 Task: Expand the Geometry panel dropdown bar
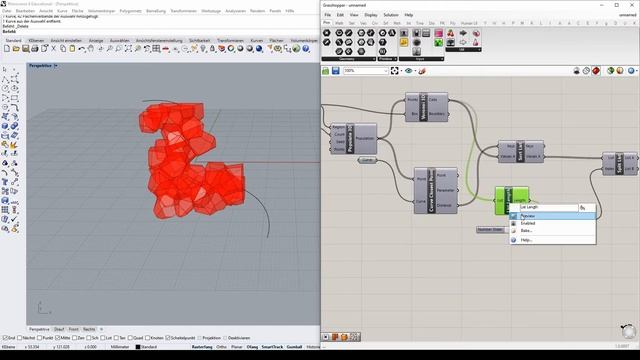pos(349,59)
